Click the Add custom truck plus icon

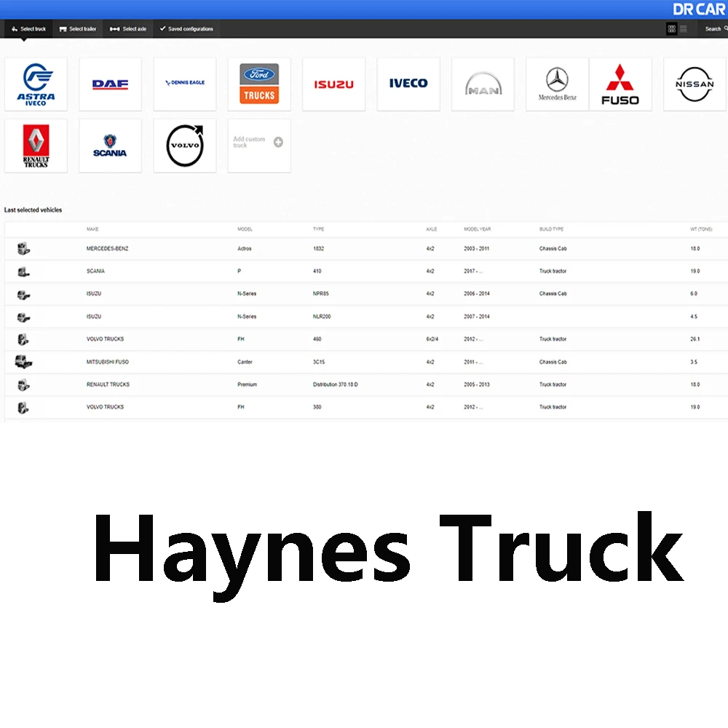[278, 142]
